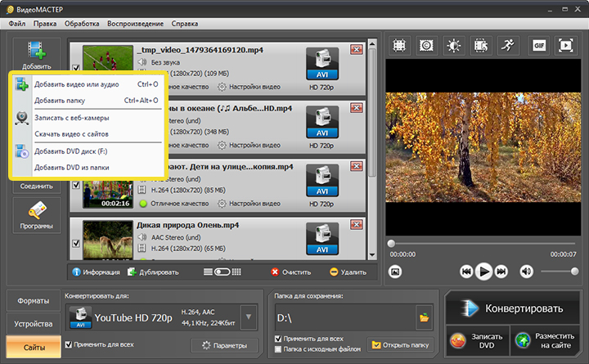
Task: Mute sound with the speaker icon
Action: 526,272
